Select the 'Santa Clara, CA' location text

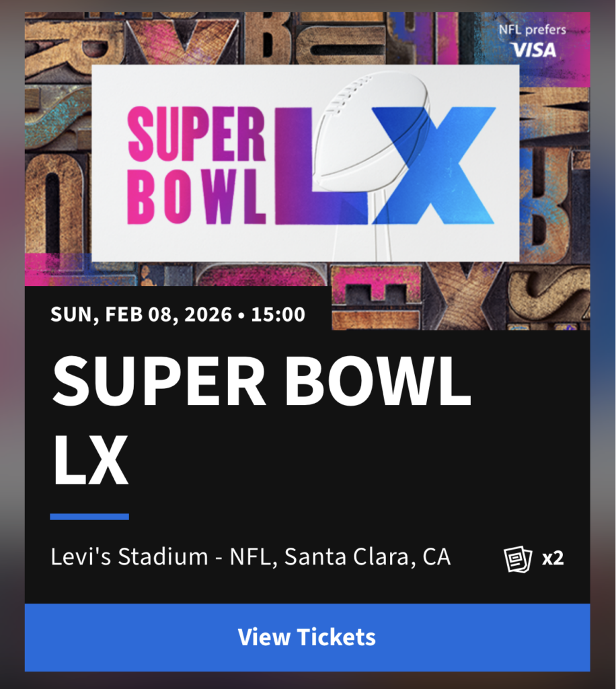(367, 557)
